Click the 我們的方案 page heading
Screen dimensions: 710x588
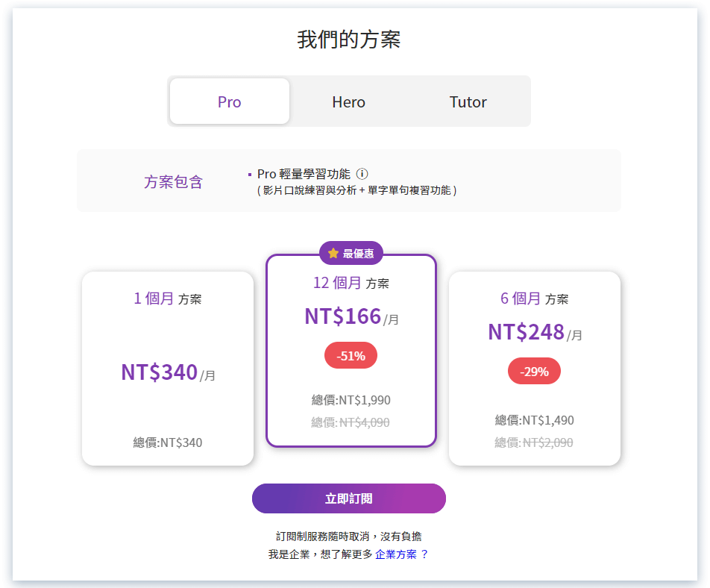tap(349, 39)
